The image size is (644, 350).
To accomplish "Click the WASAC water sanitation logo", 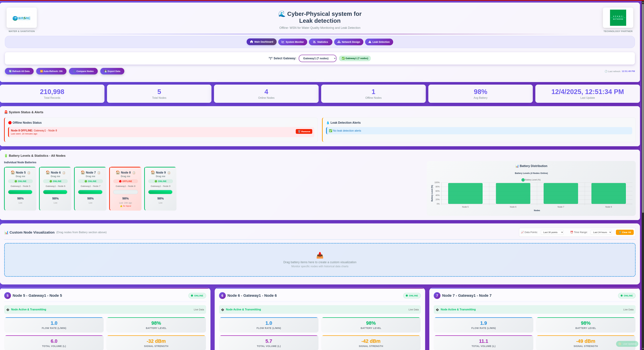I will pyautogui.click(x=22, y=18).
